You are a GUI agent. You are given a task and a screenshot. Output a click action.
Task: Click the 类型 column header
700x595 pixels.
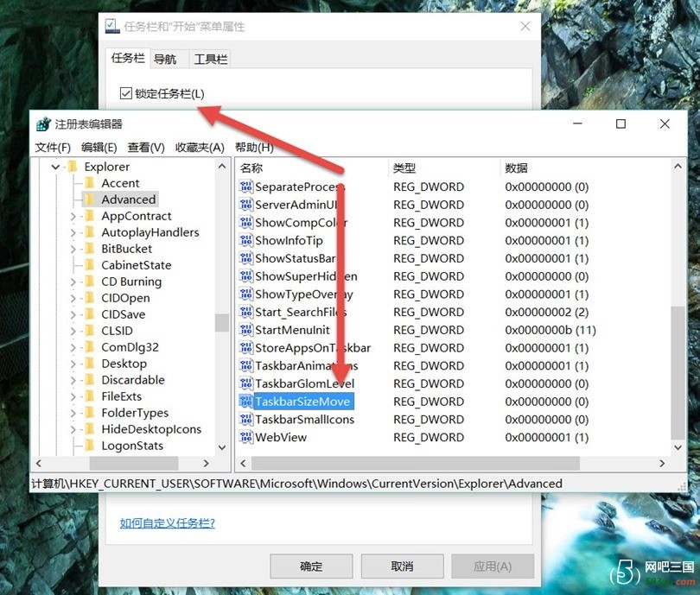coord(443,168)
